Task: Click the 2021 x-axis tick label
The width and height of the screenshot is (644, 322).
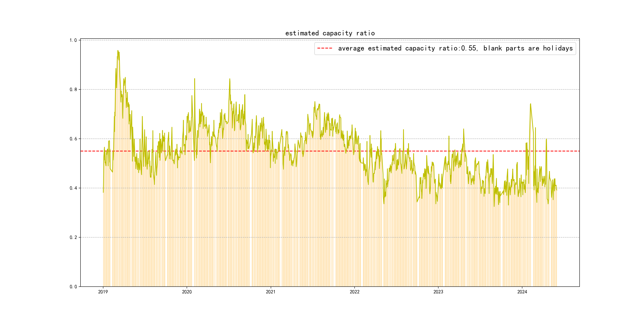Action: click(x=271, y=292)
